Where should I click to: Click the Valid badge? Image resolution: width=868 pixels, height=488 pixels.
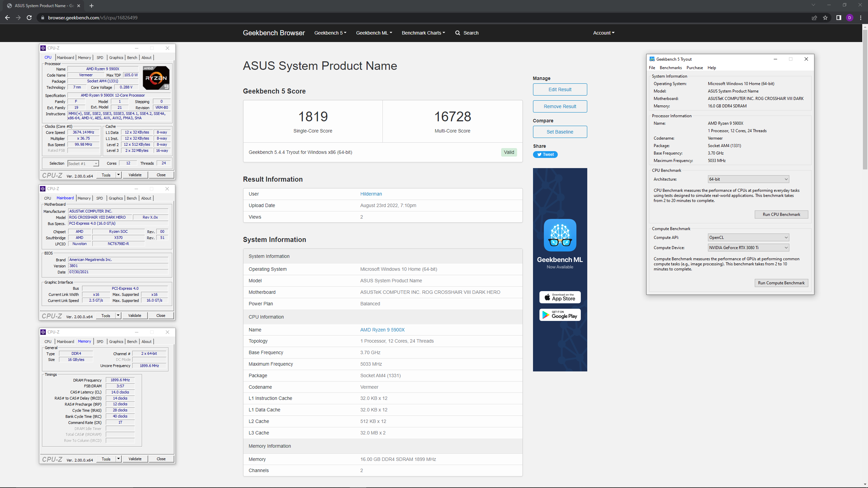pyautogui.click(x=509, y=152)
